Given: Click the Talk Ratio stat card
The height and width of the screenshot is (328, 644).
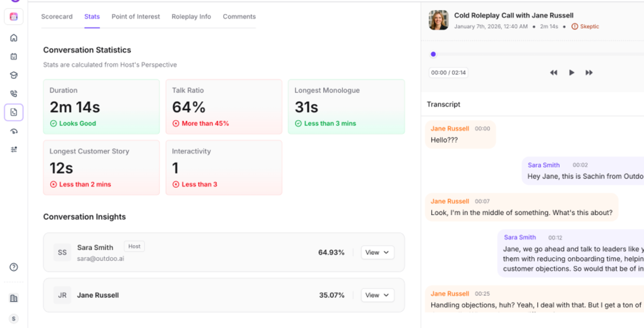Looking at the screenshot, I should (224, 107).
